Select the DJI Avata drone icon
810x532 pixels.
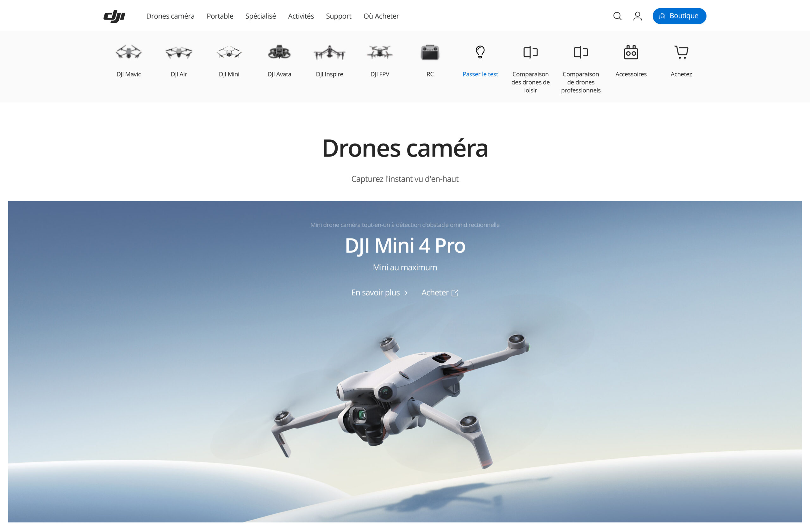(279, 52)
